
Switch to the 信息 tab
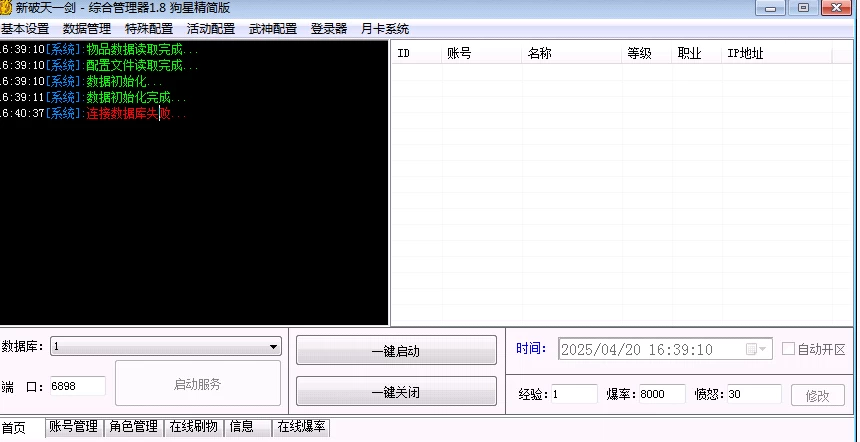247,427
